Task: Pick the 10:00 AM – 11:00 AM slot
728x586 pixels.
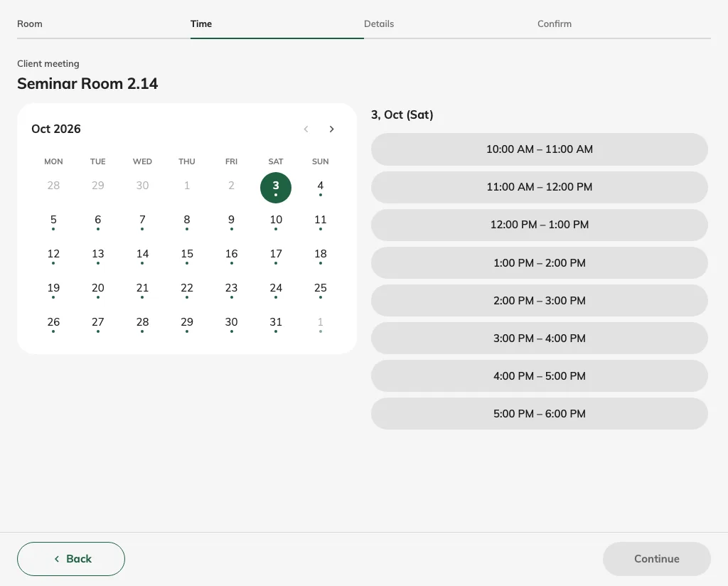Action: pos(540,149)
